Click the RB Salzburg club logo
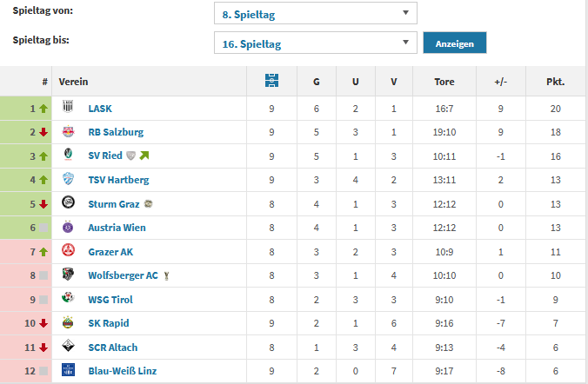This screenshot has width=588, height=384. click(68, 132)
